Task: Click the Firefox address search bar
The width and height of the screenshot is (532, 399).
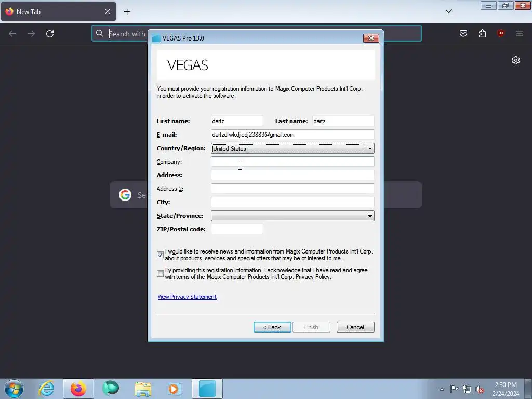Action: [x=256, y=33]
